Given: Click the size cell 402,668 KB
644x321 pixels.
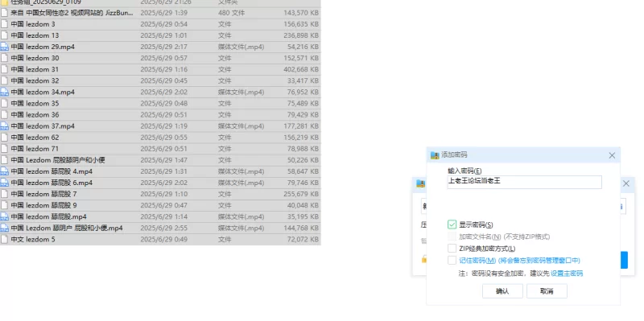Looking at the screenshot, I should coord(301,69).
